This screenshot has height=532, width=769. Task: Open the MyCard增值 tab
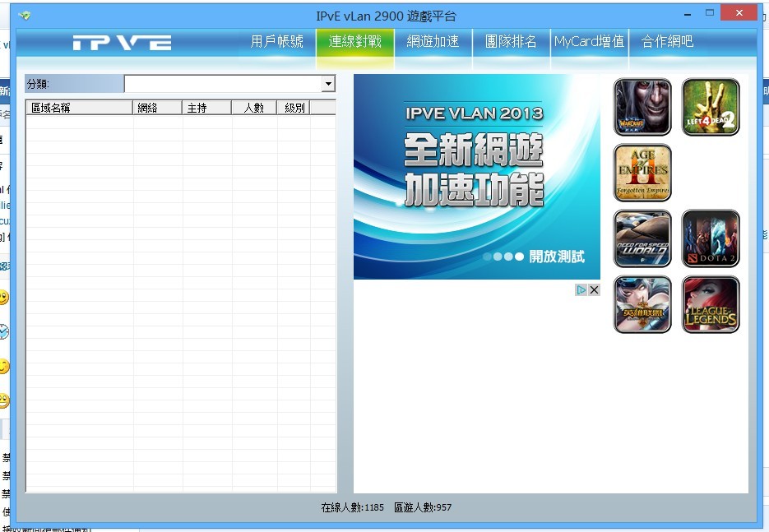coord(589,42)
